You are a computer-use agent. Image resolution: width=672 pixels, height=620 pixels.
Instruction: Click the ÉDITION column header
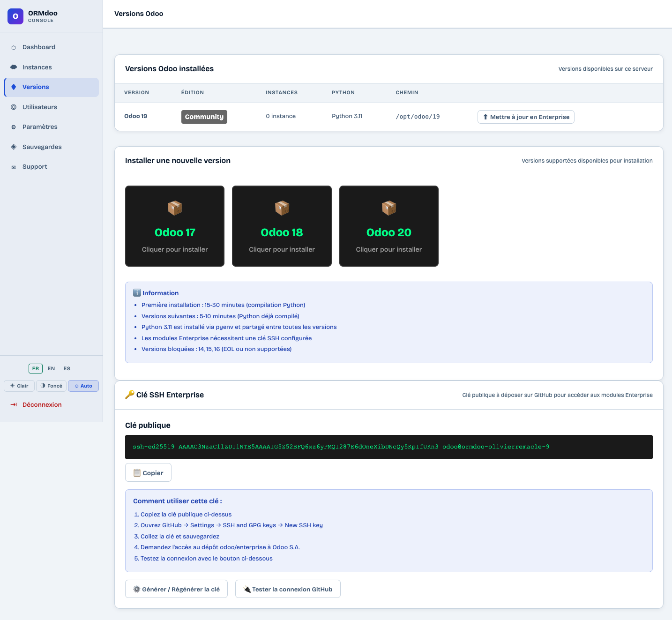click(193, 93)
